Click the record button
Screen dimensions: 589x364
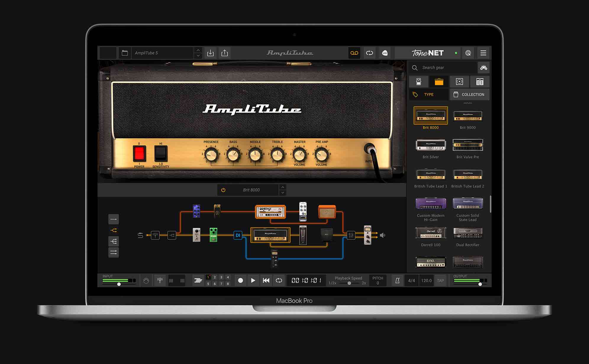pyautogui.click(x=241, y=280)
